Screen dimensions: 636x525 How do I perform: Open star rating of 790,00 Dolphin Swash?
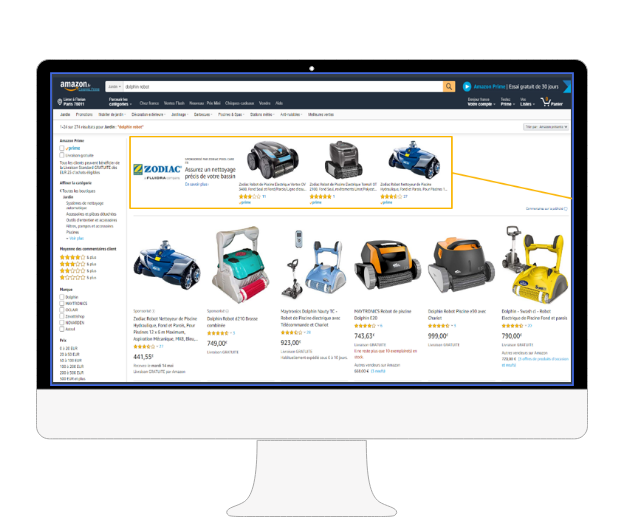pyautogui.click(x=512, y=325)
